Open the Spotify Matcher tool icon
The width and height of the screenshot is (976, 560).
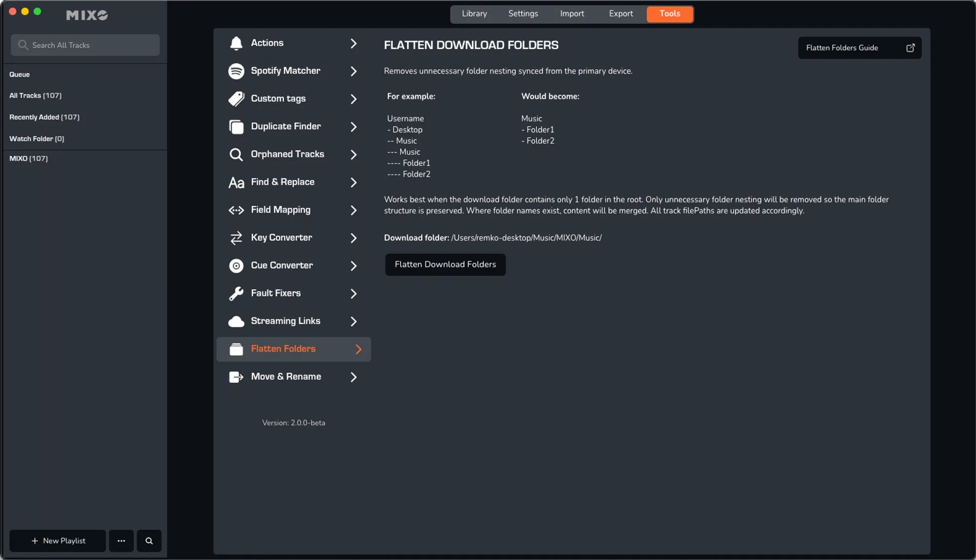pos(236,71)
